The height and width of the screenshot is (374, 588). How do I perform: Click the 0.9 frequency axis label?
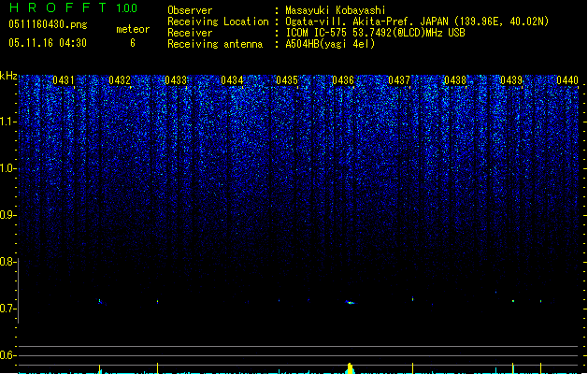point(7,215)
